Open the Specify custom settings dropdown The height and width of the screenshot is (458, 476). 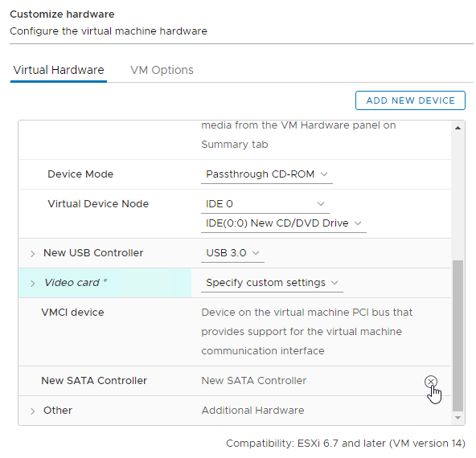(272, 283)
